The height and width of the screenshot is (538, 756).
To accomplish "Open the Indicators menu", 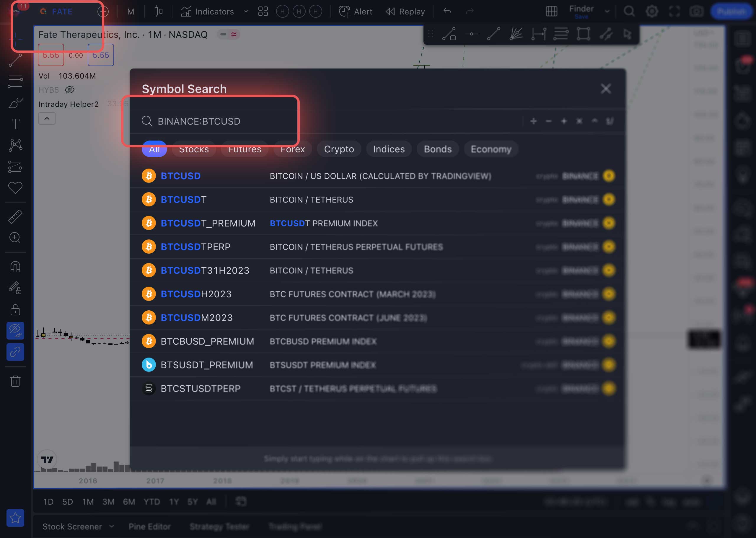I will [207, 12].
